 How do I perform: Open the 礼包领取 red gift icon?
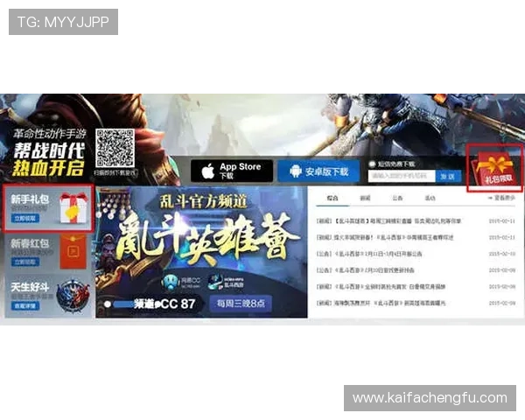(x=494, y=168)
